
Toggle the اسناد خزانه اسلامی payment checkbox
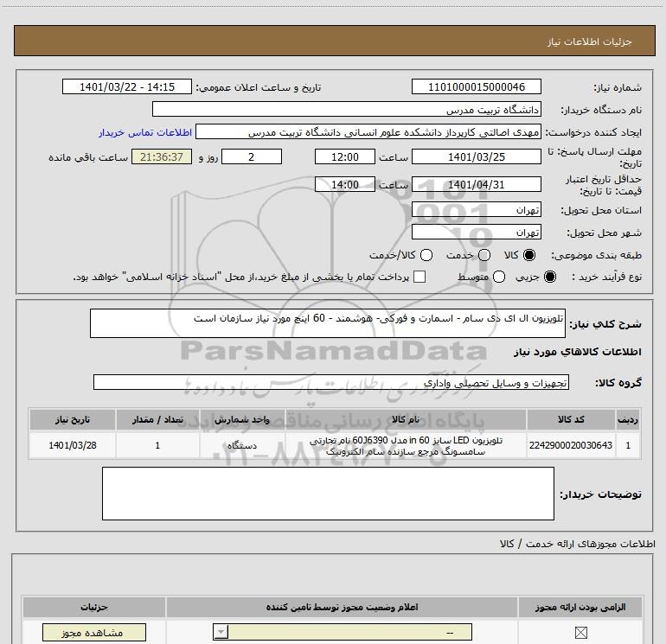click(x=419, y=277)
